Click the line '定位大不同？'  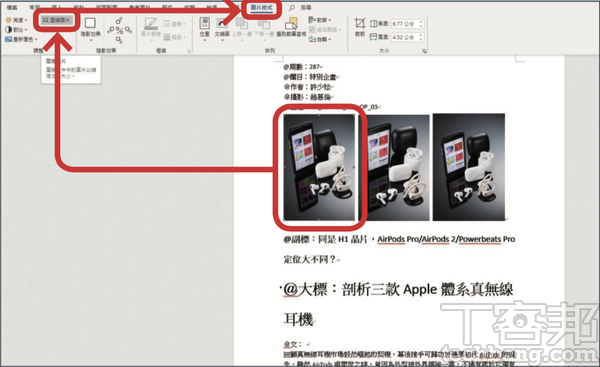(x=310, y=259)
